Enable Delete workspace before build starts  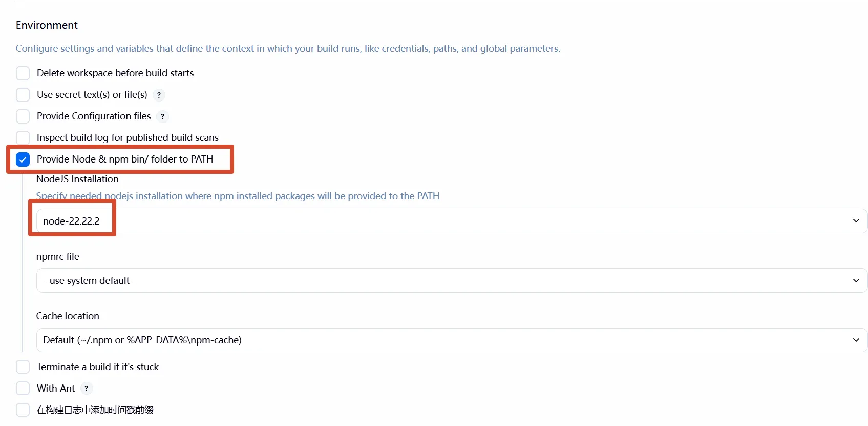click(x=23, y=73)
